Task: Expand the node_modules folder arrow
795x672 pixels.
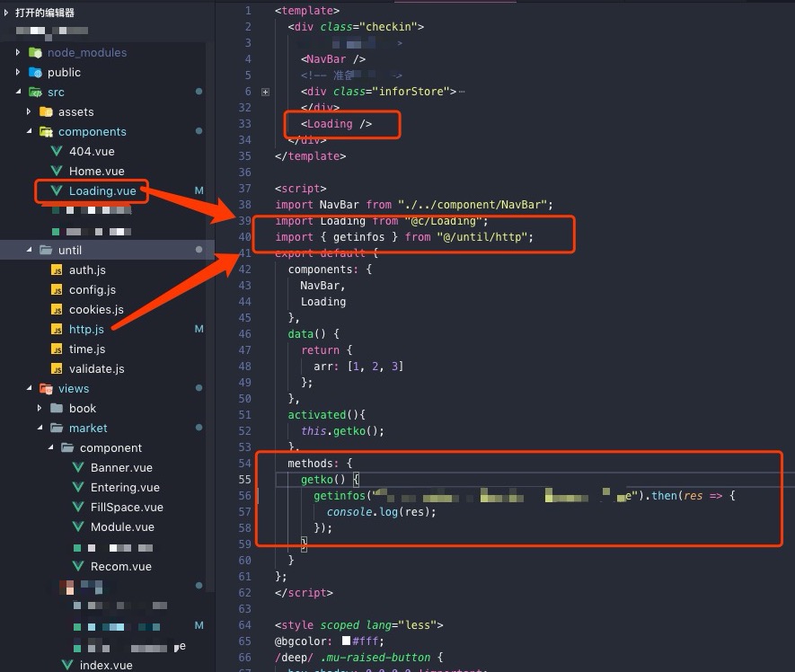Action: pyautogui.click(x=18, y=52)
